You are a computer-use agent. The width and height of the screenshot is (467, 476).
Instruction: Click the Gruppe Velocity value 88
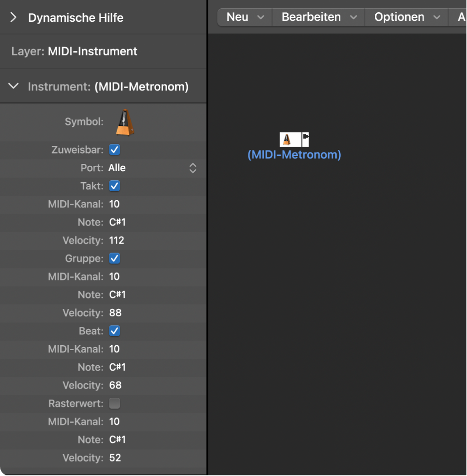[115, 313]
